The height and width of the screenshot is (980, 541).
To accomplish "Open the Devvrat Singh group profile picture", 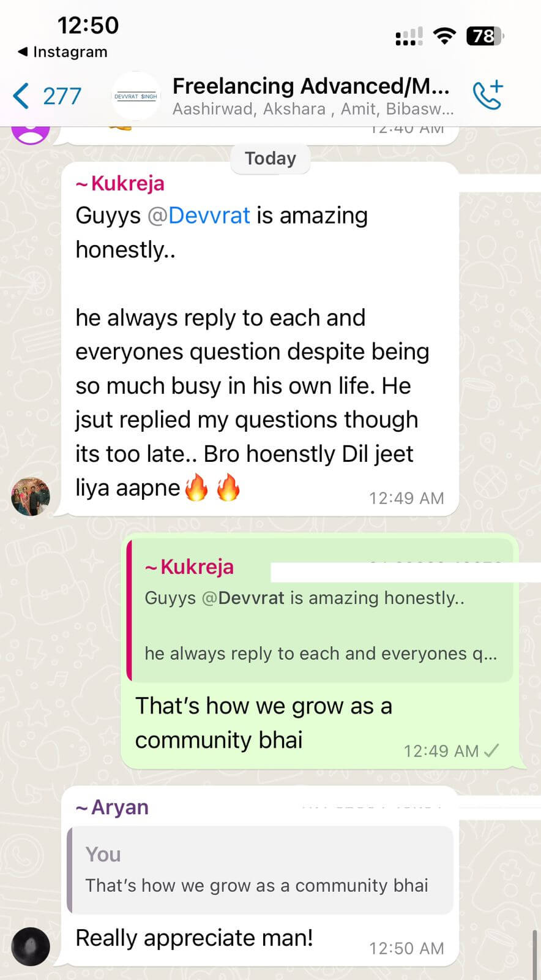I will (136, 96).
